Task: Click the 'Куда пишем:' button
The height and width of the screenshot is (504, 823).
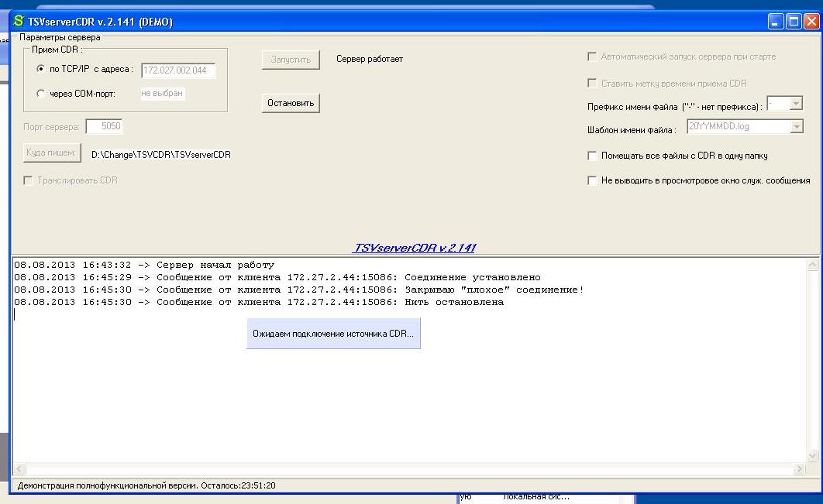Action: pyautogui.click(x=51, y=153)
